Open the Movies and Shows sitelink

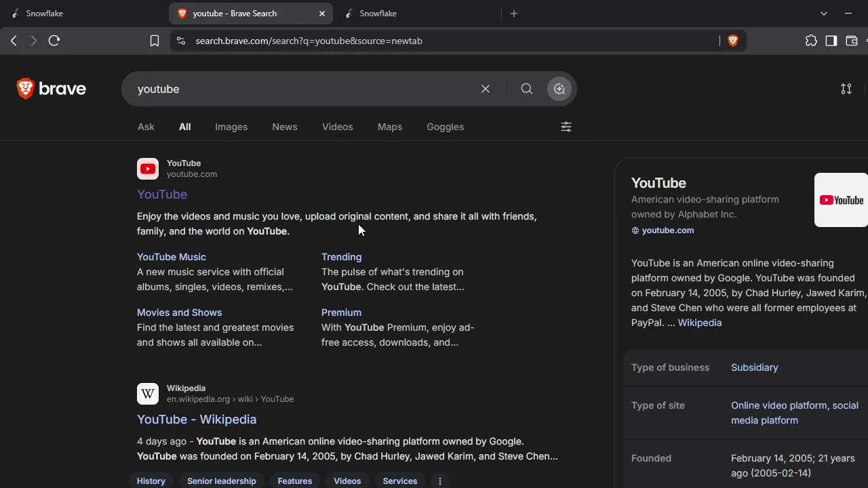[180, 312]
